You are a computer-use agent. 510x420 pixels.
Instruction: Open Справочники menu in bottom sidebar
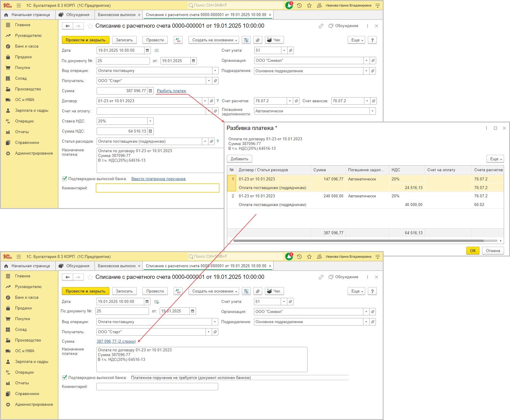[x=27, y=394]
